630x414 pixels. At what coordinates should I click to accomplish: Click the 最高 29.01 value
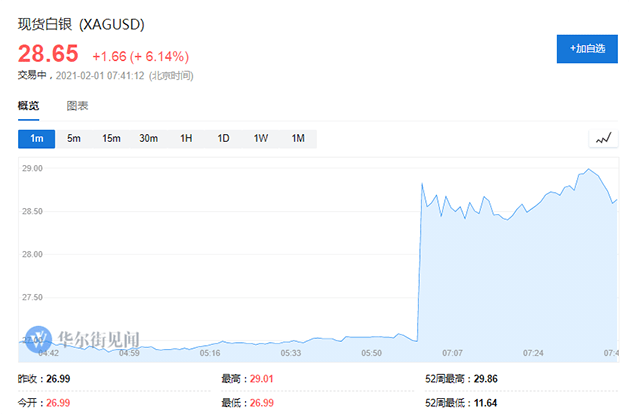tap(262, 379)
